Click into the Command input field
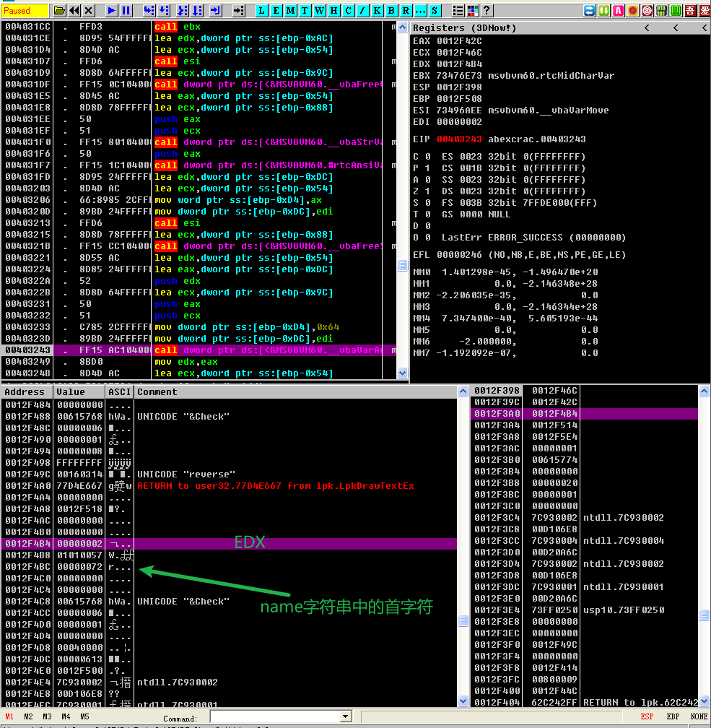This screenshot has height=728, width=711. point(275,717)
